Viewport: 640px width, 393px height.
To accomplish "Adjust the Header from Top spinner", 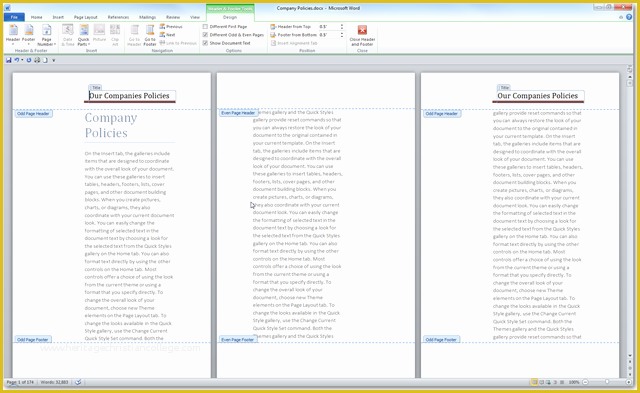I will pos(342,27).
